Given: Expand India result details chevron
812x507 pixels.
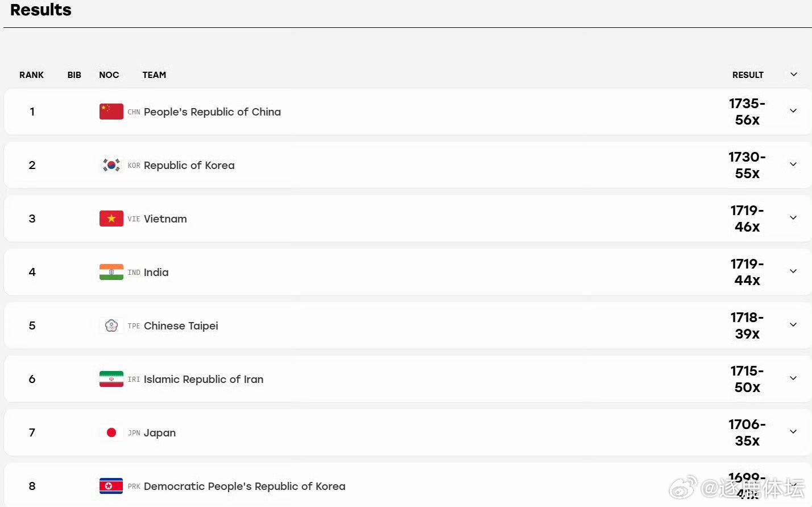Looking at the screenshot, I should (x=793, y=271).
